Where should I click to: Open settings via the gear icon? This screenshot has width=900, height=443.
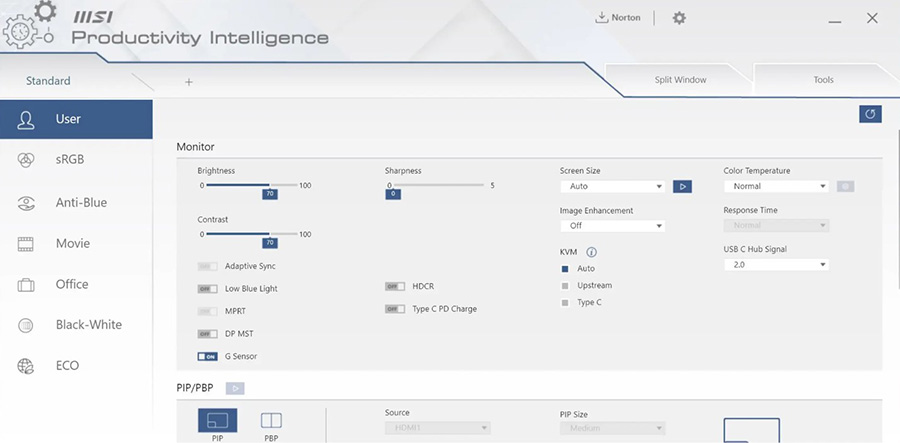point(679,18)
